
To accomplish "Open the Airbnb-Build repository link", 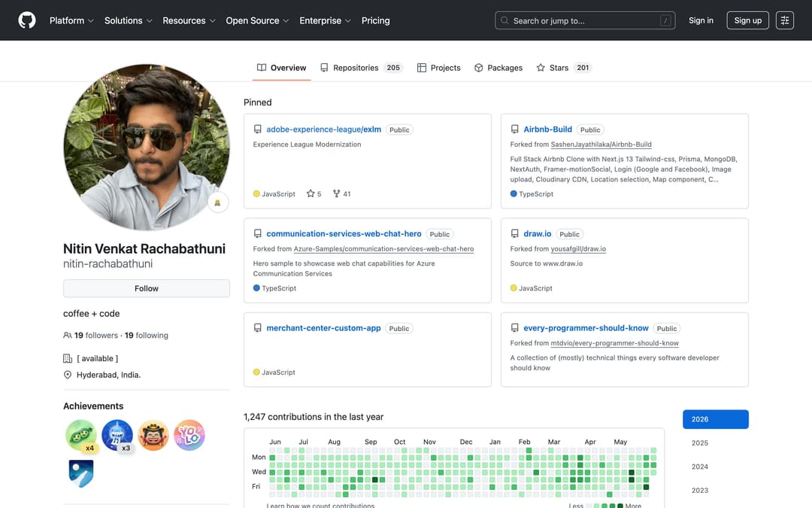I will tap(547, 129).
